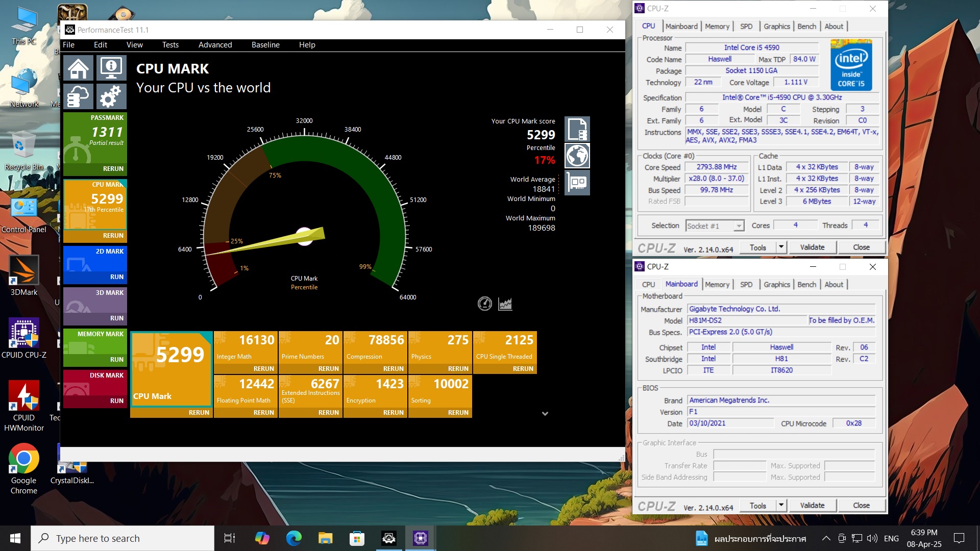Open Tools dropdown arrow in upper CPU-Z window

tap(781, 247)
